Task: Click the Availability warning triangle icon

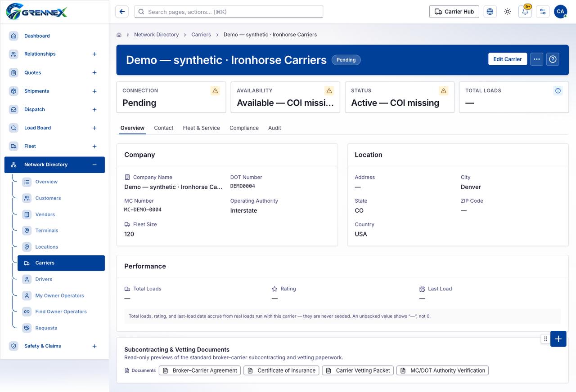Action: (329, 91)
